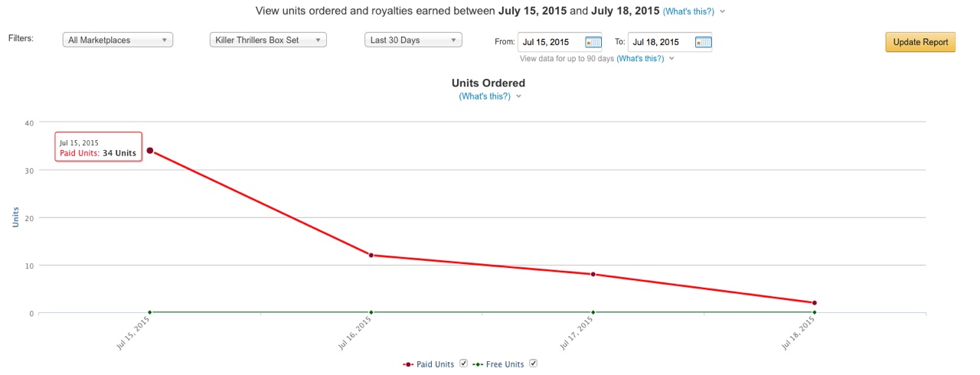Open What's this link in the header
This screenshot has height=375, width=980.
tap(689, 11)
